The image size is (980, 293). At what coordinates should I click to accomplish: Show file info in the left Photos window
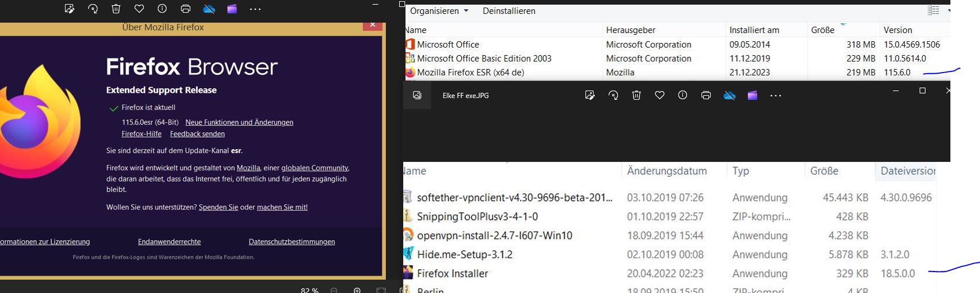(x=162, y=9)
